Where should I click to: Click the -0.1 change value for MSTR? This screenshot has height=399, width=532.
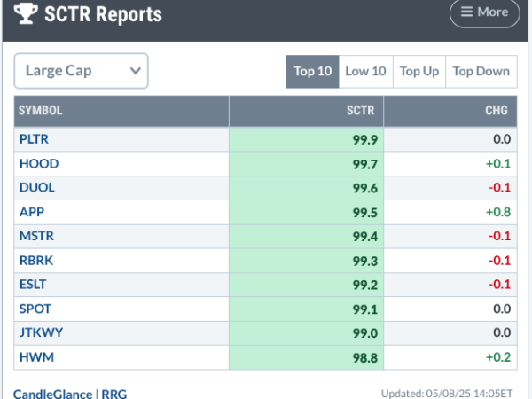click(x=500, y=236)
